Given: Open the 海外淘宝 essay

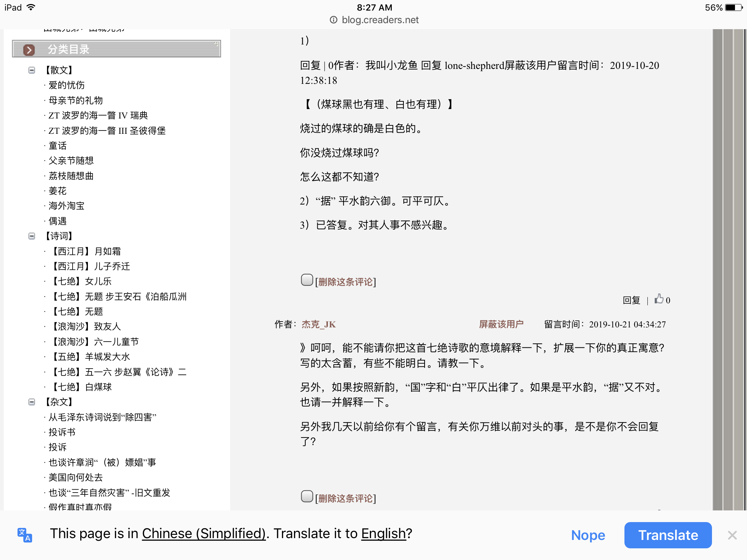Looking at the screenshot, I should (66, 206).
